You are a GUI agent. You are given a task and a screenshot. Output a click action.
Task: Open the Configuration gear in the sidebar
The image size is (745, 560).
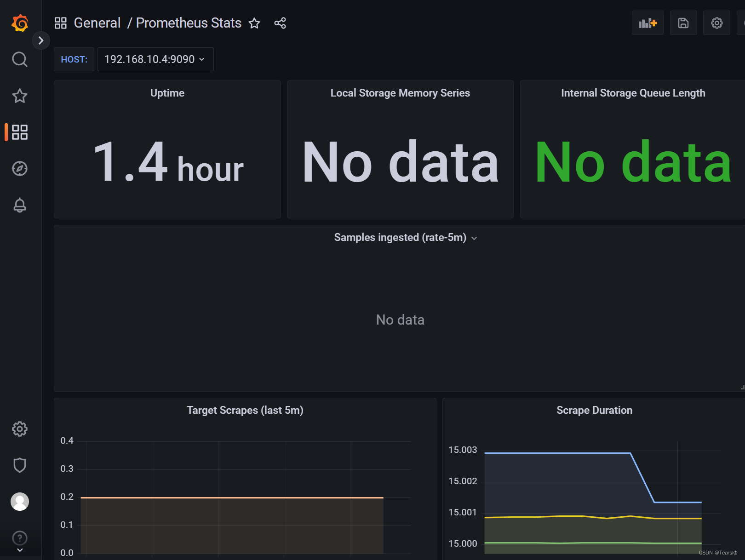click(20, 429)
